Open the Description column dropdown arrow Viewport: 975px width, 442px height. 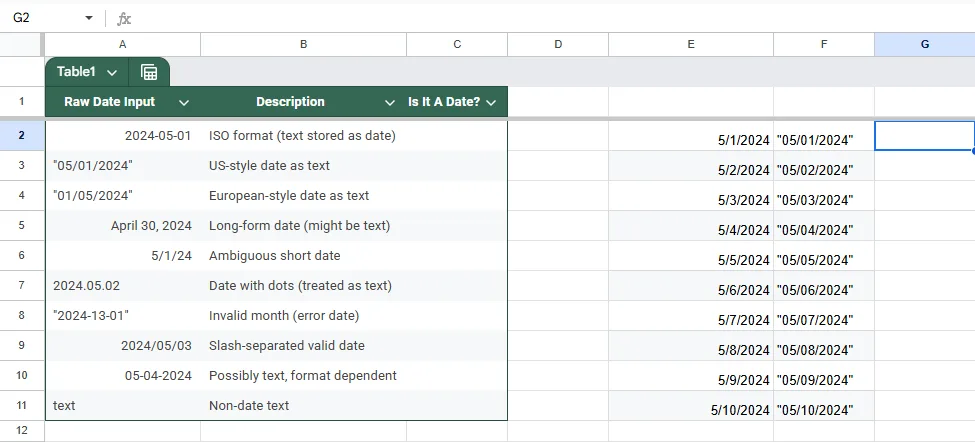390,103
